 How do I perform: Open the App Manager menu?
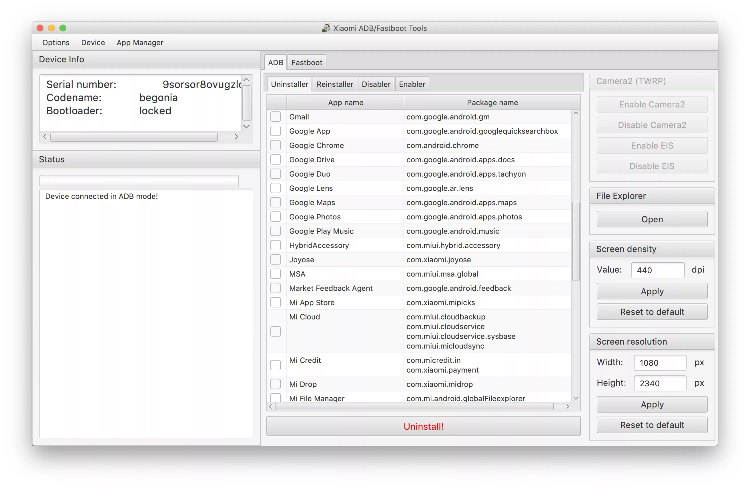140,43
